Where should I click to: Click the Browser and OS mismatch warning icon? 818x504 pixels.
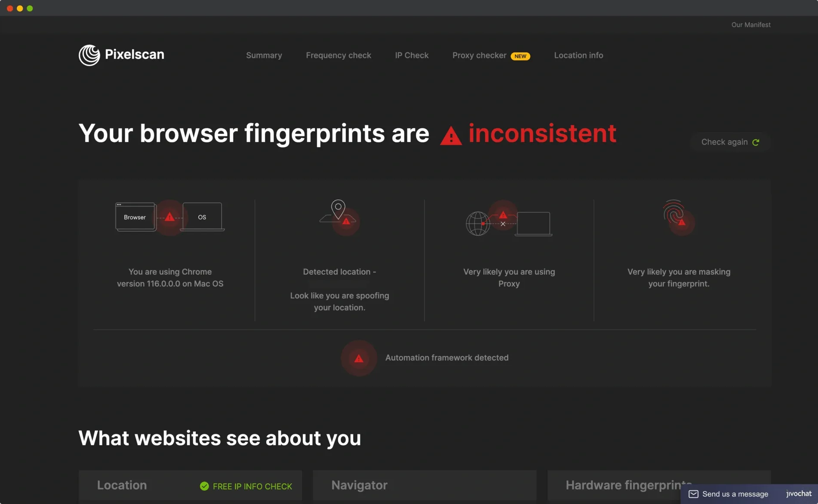click(169, 217)
